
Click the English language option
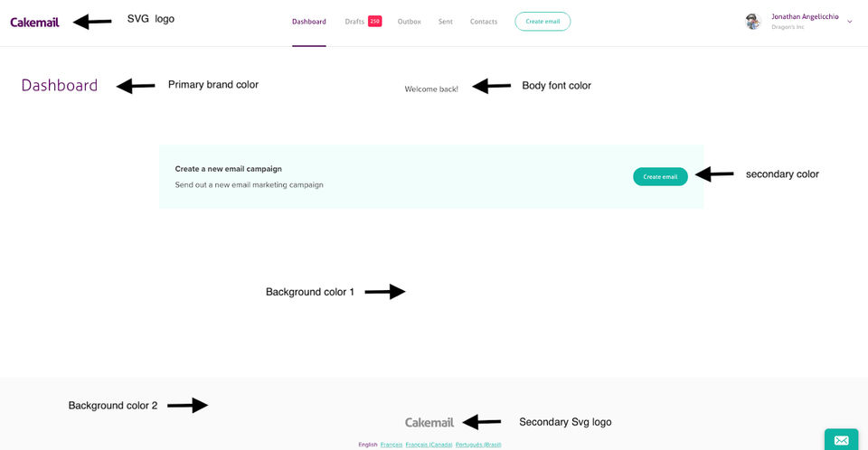[368, 445]
